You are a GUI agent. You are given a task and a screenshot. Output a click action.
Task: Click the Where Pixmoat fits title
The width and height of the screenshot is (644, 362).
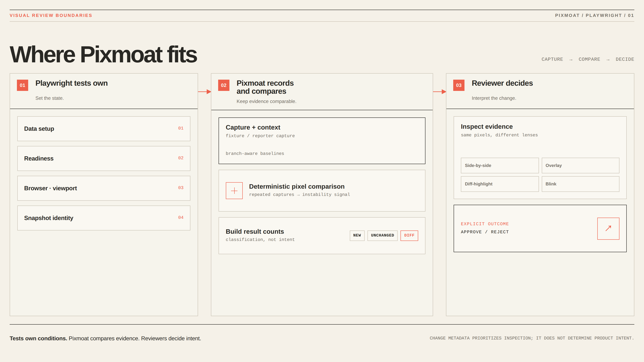point(103,54)
